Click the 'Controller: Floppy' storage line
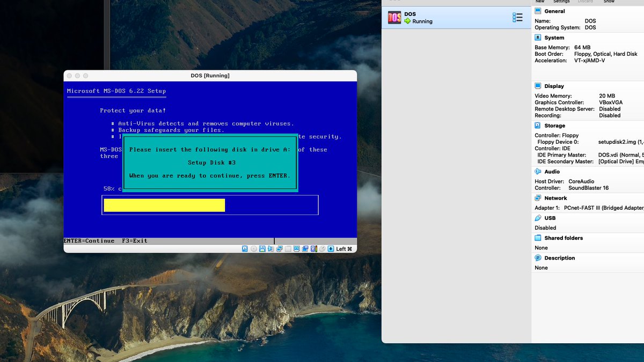The width and height of the screenshot is (644, 362). [x=557, y=136]
